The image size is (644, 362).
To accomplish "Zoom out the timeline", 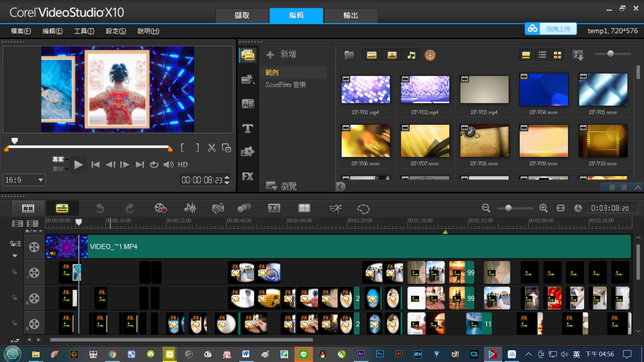I will [x=486, y=208].
